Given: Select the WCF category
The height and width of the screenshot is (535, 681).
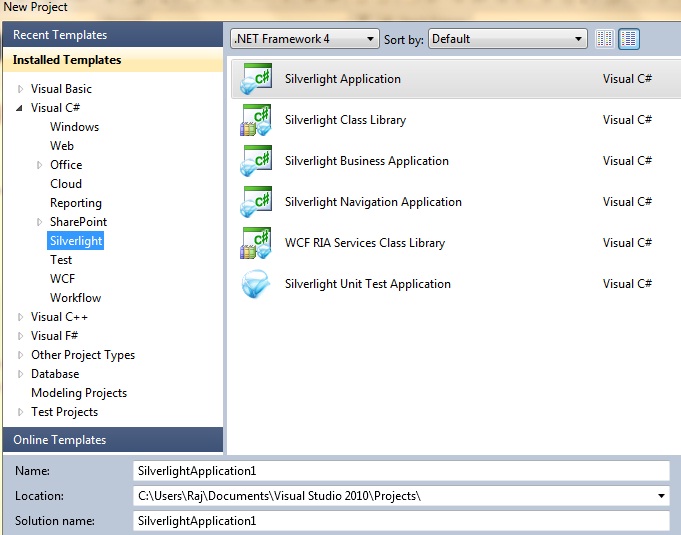Looking at the screenshot, I should click(63, 279).
